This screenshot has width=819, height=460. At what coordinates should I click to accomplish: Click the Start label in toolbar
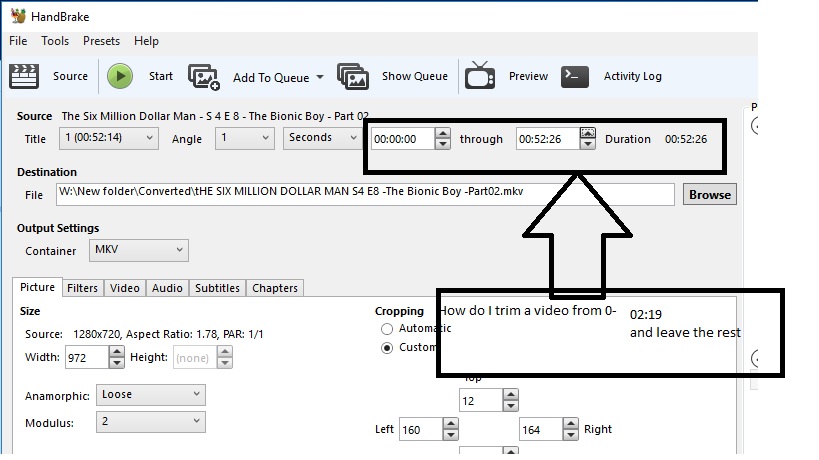[161, 76]
